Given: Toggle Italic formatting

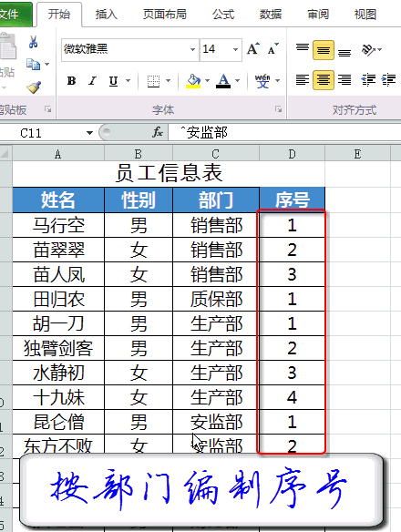Looking at the screenshot, I should click(92, 81).
